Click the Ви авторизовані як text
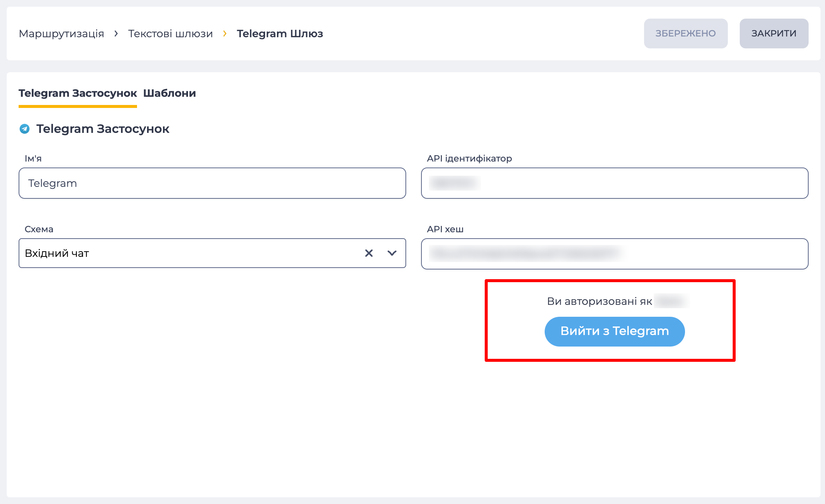Screen dimensions: 825x504 pos(599,301)
